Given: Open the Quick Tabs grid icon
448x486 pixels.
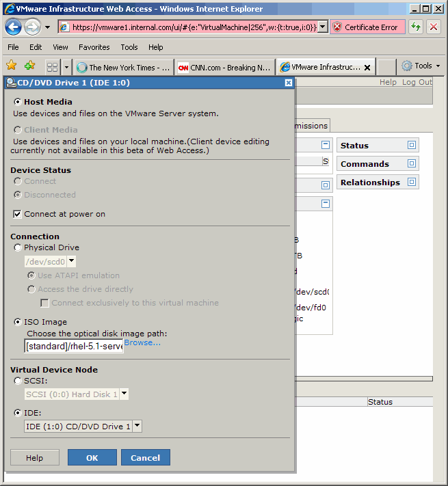Looking at the screenshot, I should pyautogui.click(x=52, y=67).
